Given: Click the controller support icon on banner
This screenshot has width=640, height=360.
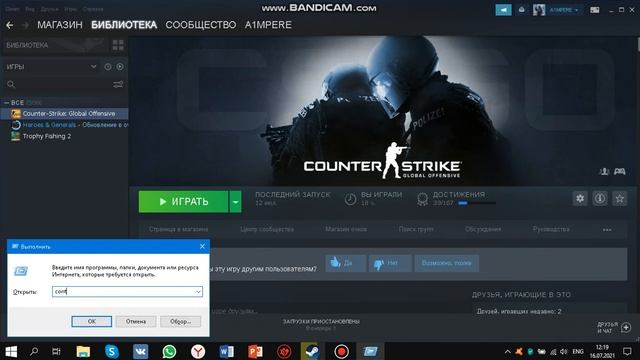Looking at the screenshot, I should [x=620, y=171].
